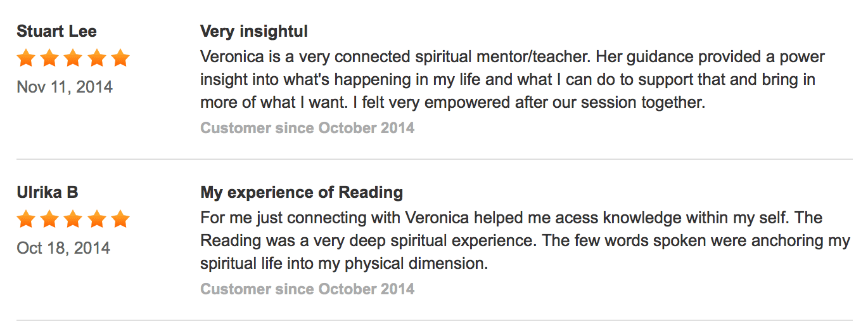
Task: Click the first star in Stuart Lee's rating
Action: point(26,58)
